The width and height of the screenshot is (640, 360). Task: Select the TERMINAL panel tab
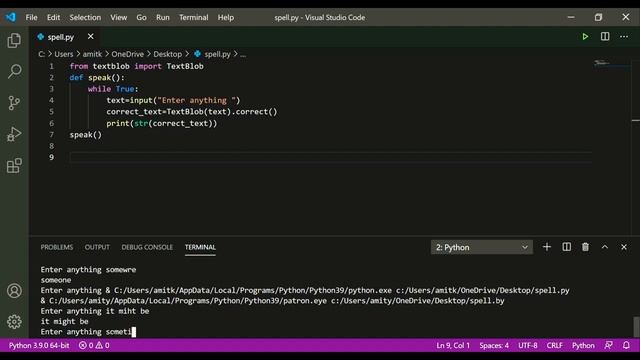coord(200,247)
